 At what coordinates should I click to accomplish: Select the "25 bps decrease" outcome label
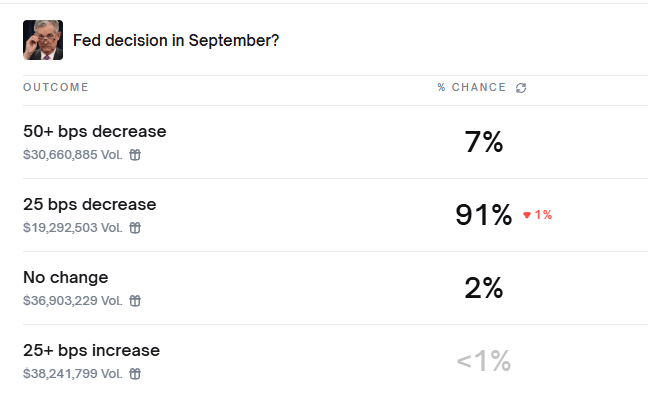click(90, 204)
